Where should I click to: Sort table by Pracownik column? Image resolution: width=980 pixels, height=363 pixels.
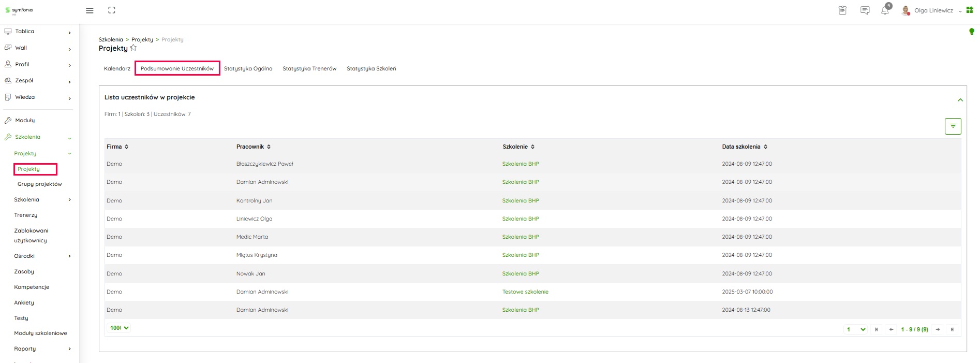tap(269, 147)
